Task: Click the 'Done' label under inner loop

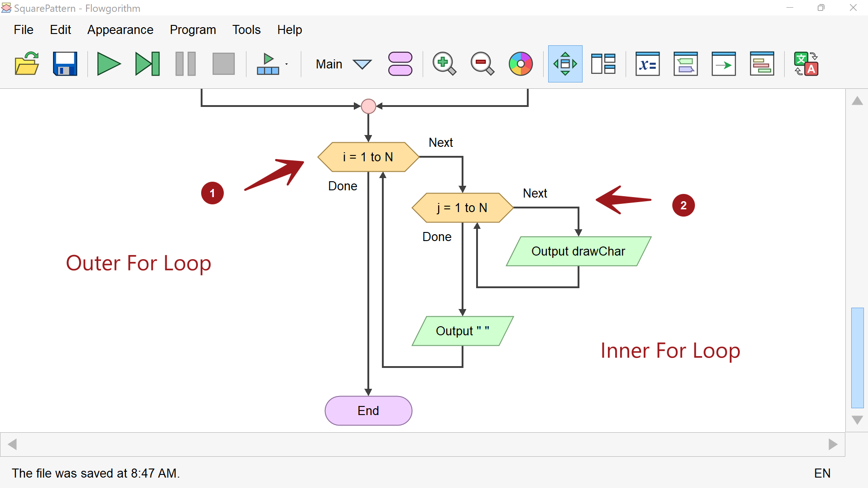Action: pos(437,237)
